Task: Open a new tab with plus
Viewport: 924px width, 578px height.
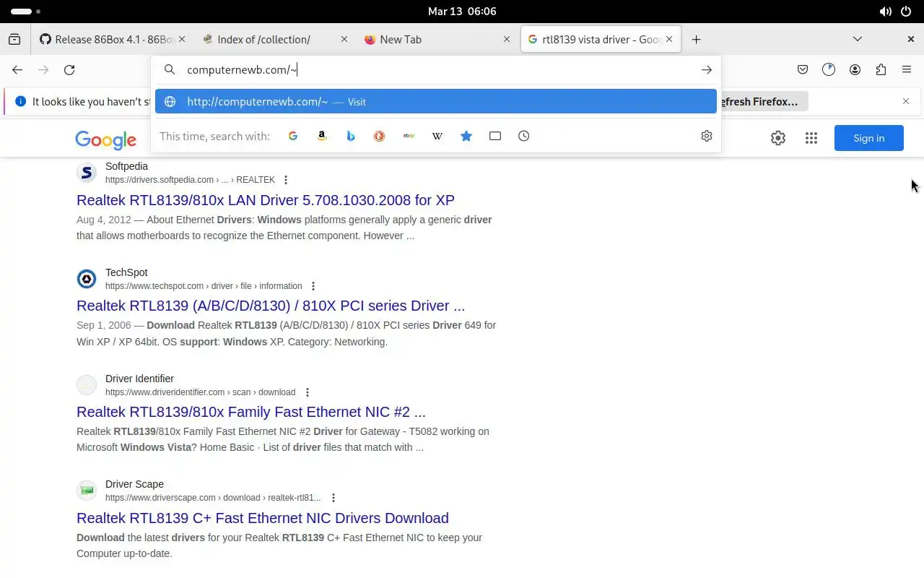Action: (x=696, y=40)
